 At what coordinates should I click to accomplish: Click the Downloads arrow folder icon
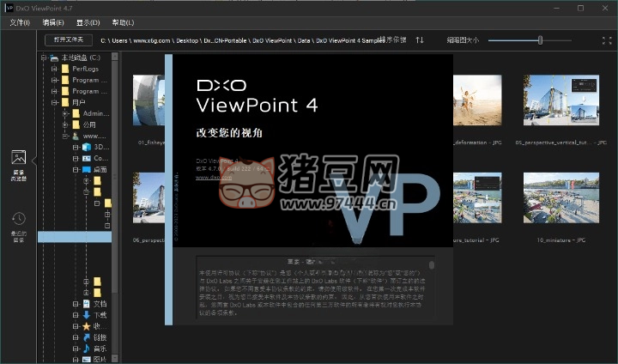86,315
